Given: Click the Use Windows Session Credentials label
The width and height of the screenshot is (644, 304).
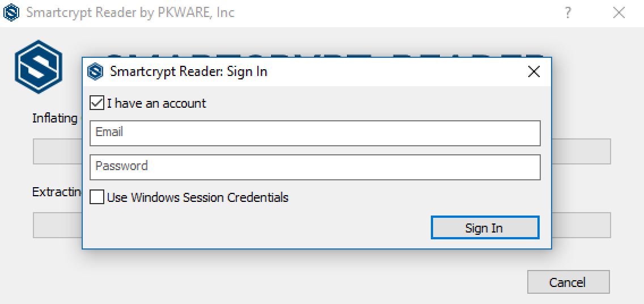Looking at the screenshot, I should (x=197, y=197).
